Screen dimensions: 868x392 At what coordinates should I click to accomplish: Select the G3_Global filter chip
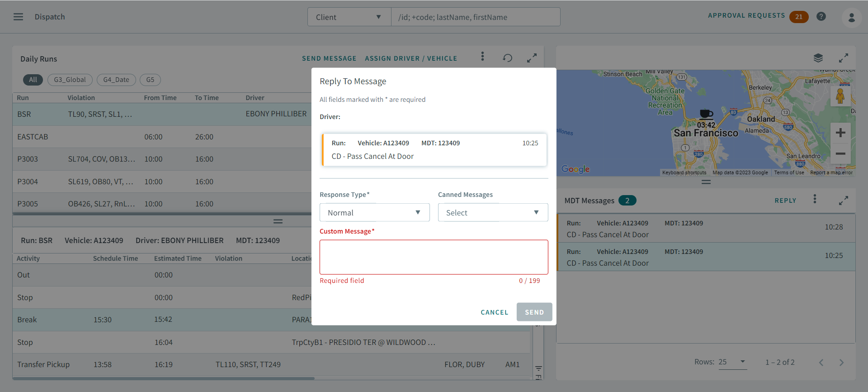(x=70, y=80)
